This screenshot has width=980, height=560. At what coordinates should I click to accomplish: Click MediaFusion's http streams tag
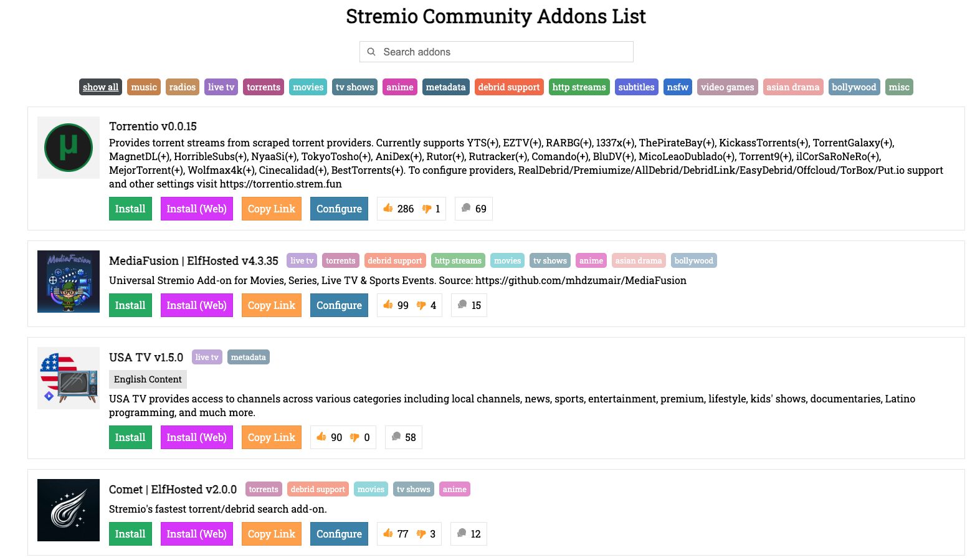click(x=458, y=260)
